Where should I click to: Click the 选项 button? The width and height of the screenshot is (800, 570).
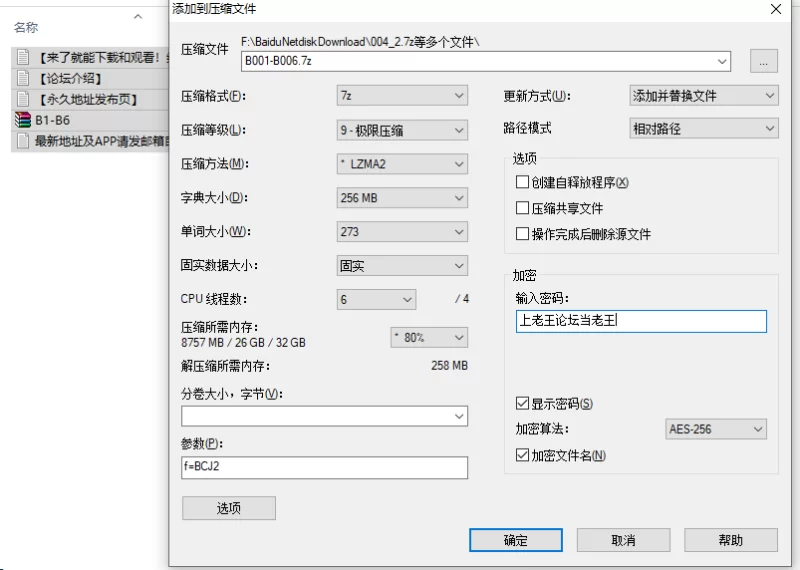(229, 508)
